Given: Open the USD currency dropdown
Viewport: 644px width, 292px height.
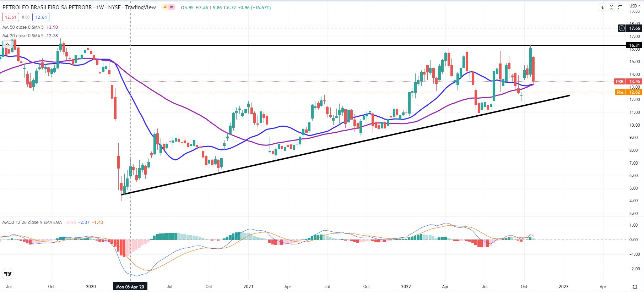Looking at the screenshot, I should [x=634, y=6].
